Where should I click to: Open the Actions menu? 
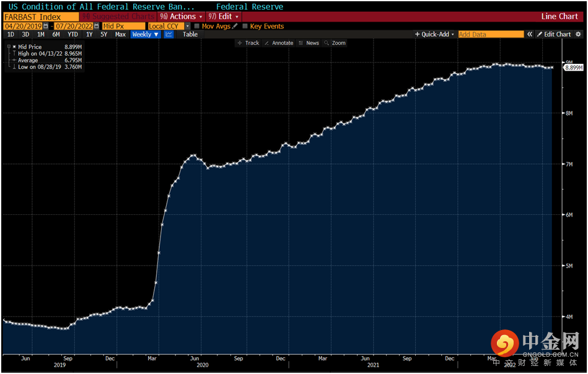coord(181,17)
